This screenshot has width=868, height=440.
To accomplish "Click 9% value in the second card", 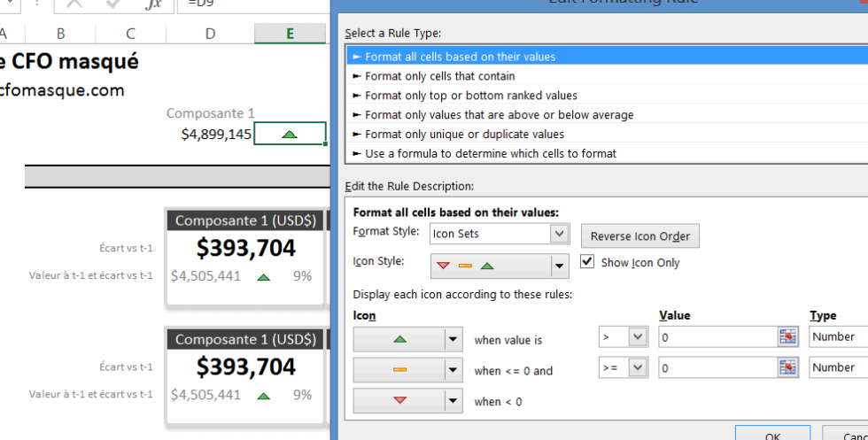I will tap(302, 395).
